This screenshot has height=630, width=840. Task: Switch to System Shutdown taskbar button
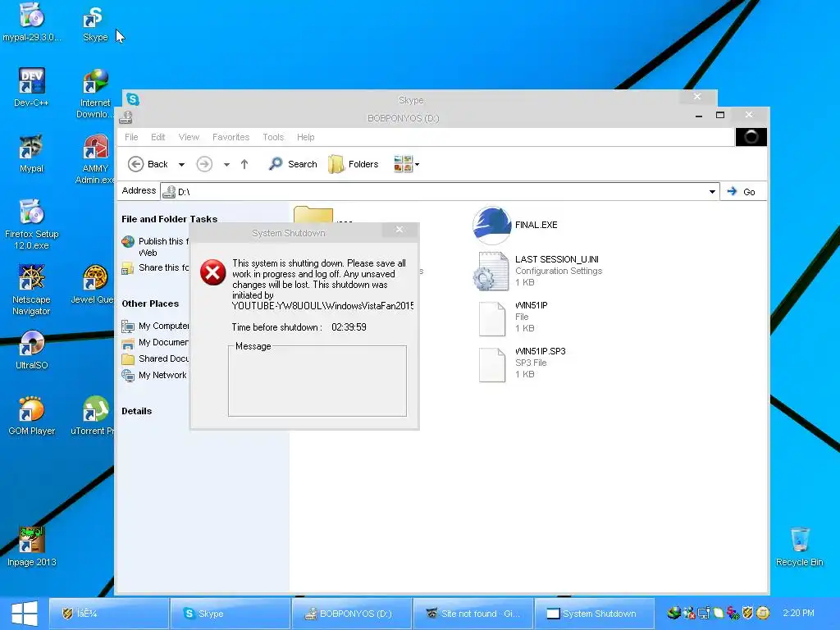click(594, 614)
